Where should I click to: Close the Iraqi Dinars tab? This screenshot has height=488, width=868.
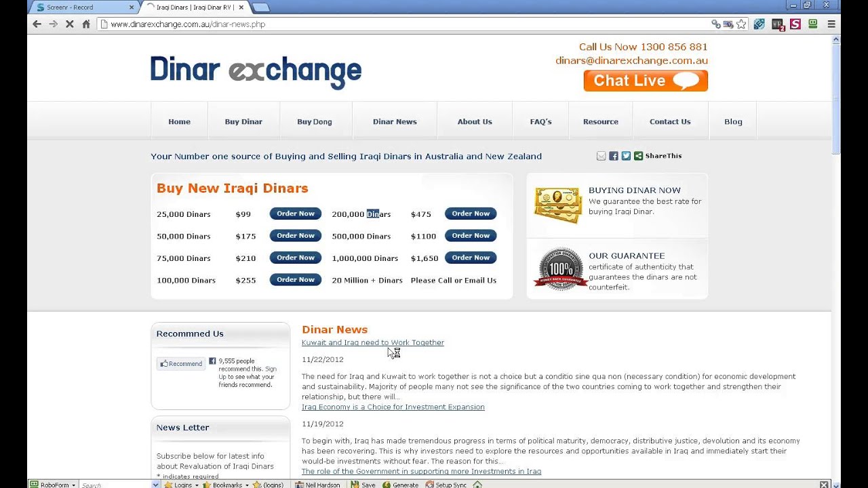(241, 7)
